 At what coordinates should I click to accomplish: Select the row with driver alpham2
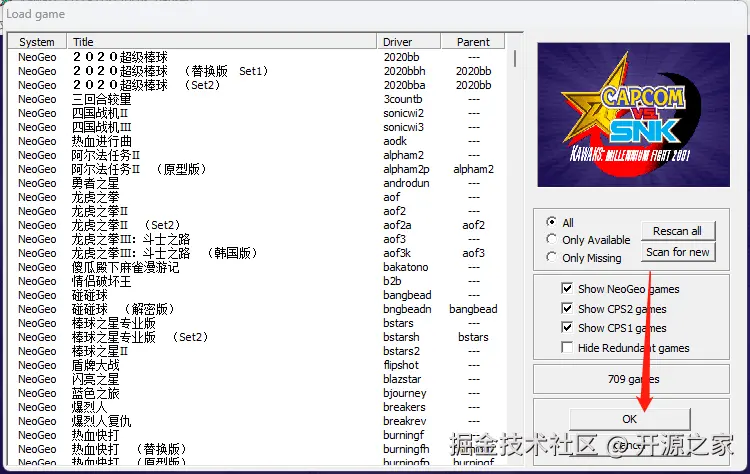pyautogui.click(x=256, y=155)
